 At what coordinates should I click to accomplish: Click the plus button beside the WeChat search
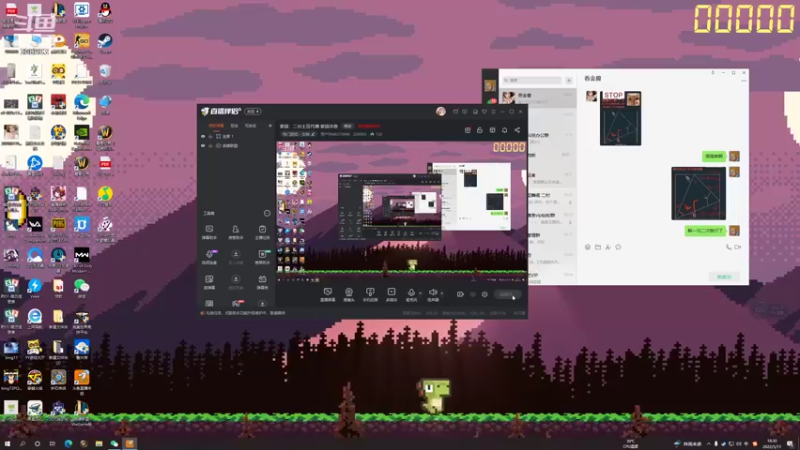click(x=569, y=80)
